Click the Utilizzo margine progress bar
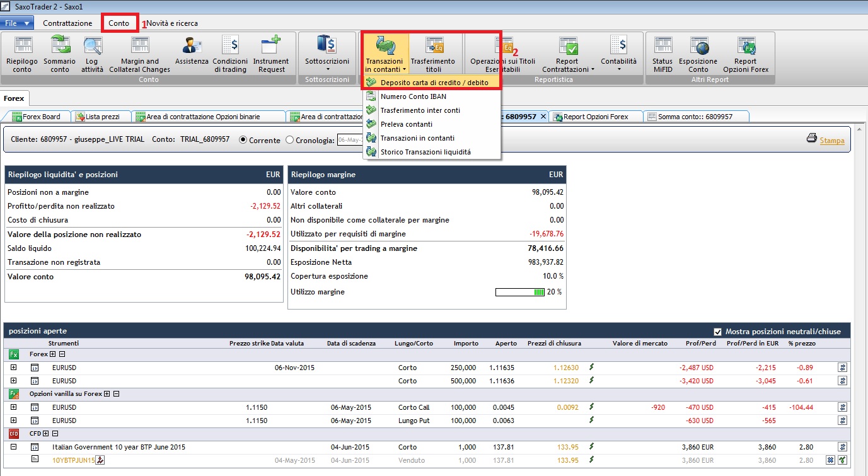This screenshot has width=868, height=476. (520, 292)
